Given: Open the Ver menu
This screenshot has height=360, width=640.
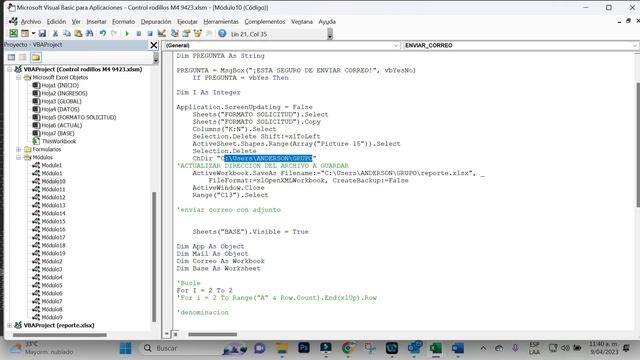Looking at the screenshot, I should tap(76, 22).
